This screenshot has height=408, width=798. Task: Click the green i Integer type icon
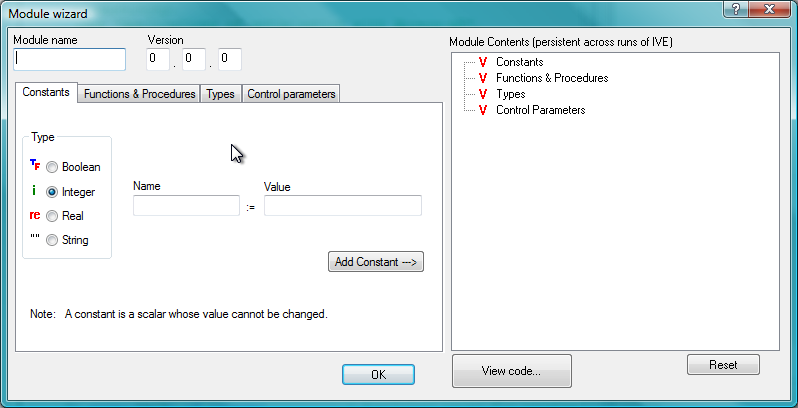click(x=34, y=190)
